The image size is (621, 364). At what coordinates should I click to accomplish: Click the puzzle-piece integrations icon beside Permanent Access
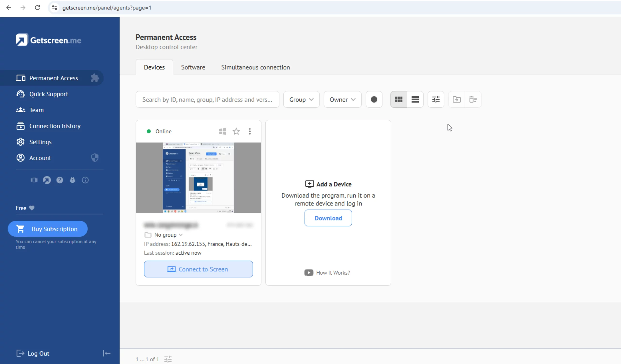[95, 78]
